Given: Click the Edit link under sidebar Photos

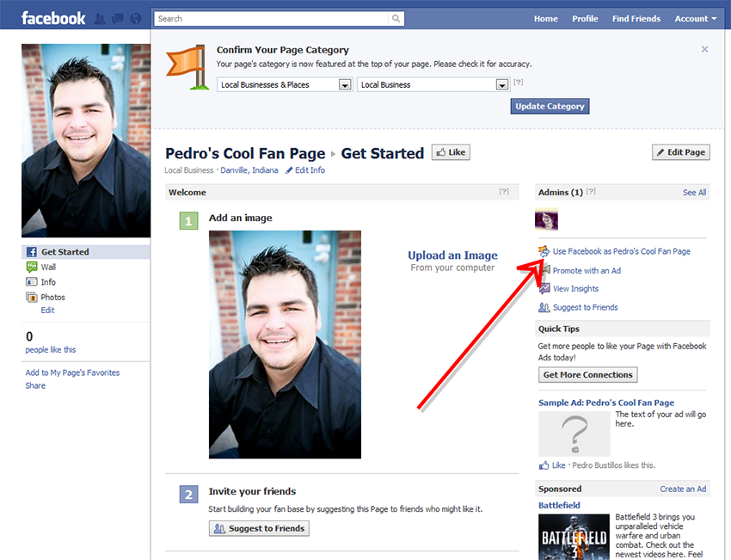Looking at the screenshot, I should (47, 310).
